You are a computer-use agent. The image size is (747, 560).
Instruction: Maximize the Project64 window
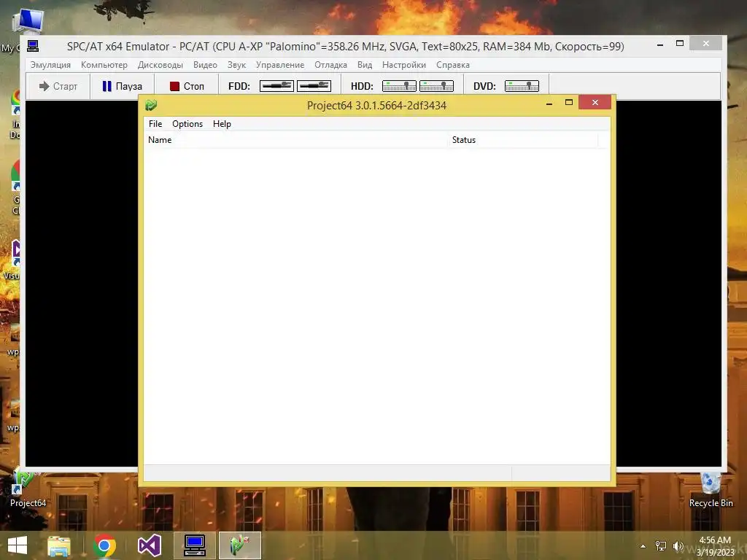point(568,102)
